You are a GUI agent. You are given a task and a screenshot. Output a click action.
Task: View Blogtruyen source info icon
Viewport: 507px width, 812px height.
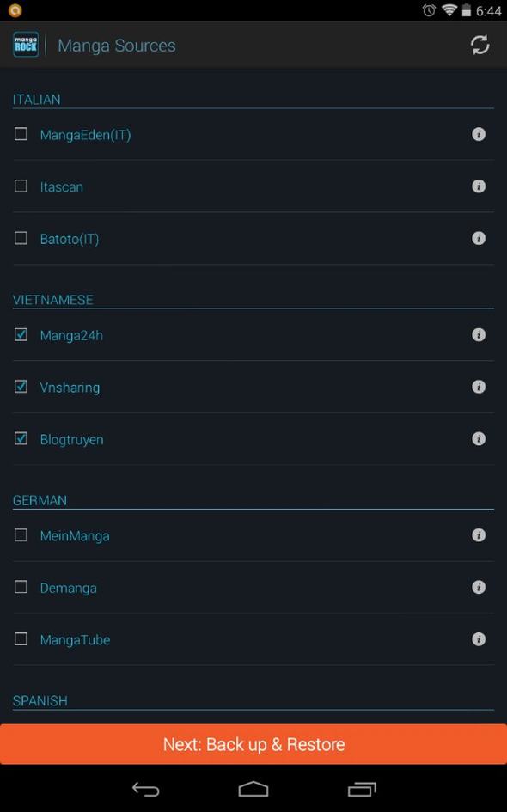point(479,438)
